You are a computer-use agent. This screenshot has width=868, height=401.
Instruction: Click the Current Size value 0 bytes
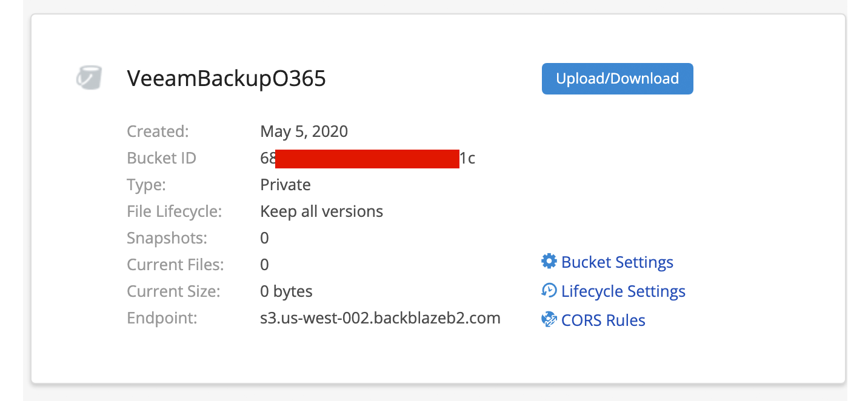point(287,291)
